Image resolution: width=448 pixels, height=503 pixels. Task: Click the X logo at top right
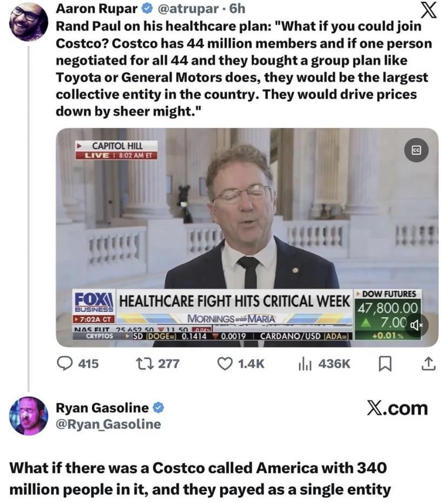coord(428,10)
